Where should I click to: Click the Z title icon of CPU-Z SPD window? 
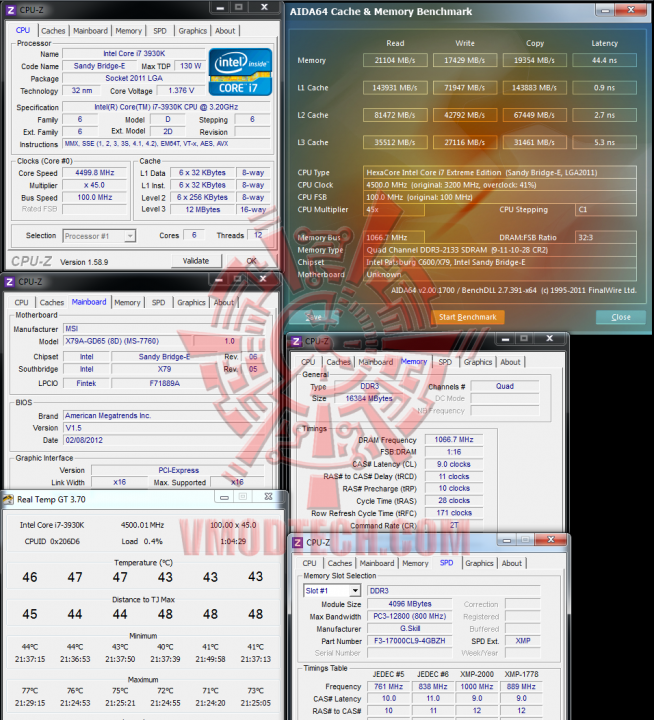297,542
